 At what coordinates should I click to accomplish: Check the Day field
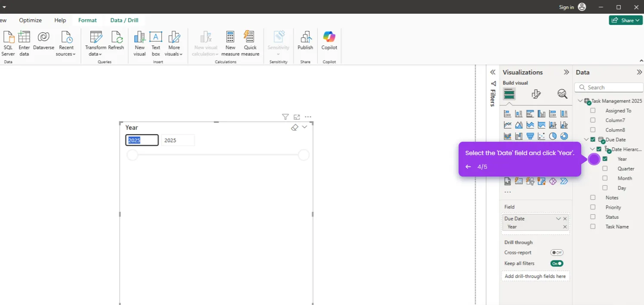point(605,188)
